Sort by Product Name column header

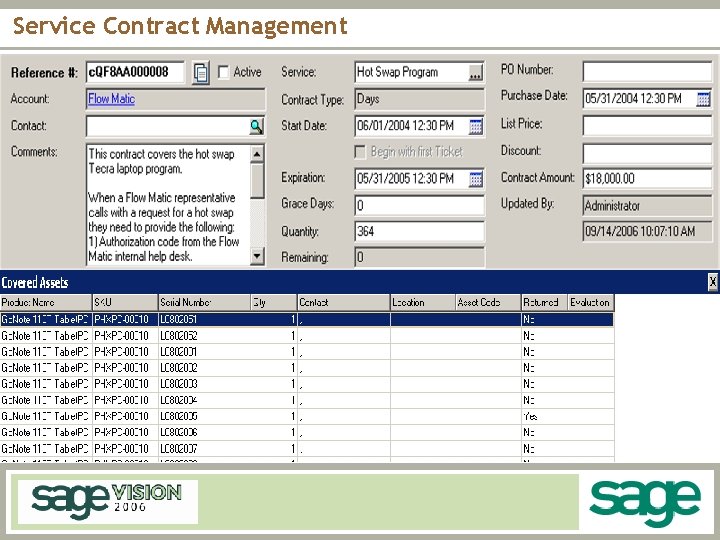tap(46, 303)
